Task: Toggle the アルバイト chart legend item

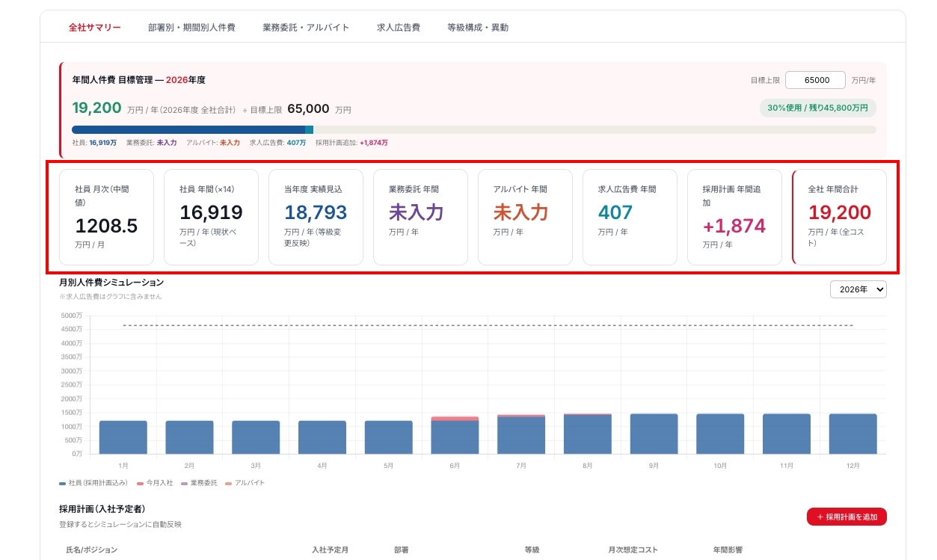Action: pyautogui.click(x=245, y=483)
